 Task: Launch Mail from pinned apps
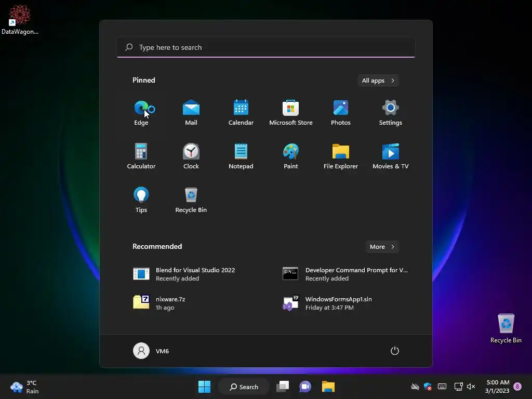coord(191,113)
